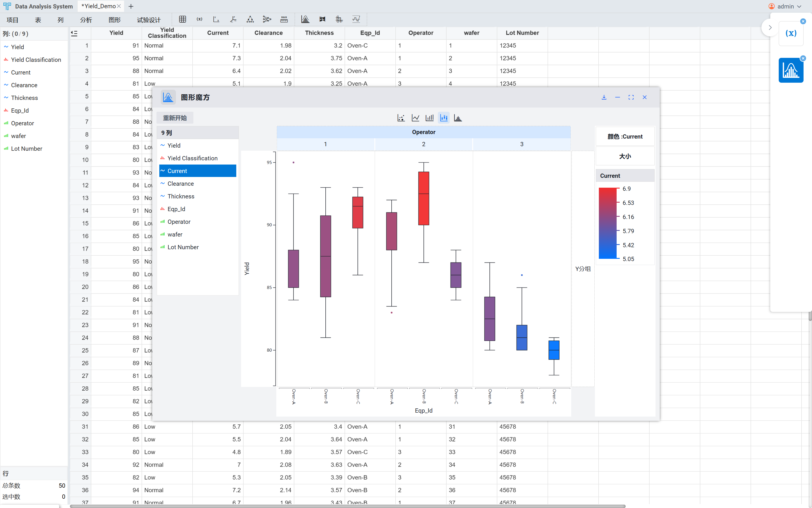The image size is (812, 508).
Task: Click the Eqp_Id axis label
Action: 423,411
